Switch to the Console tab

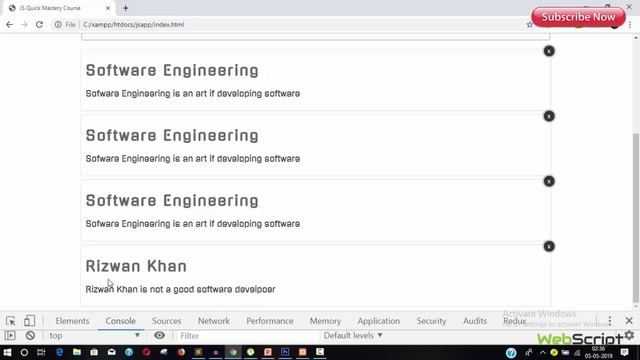point(120,321)
